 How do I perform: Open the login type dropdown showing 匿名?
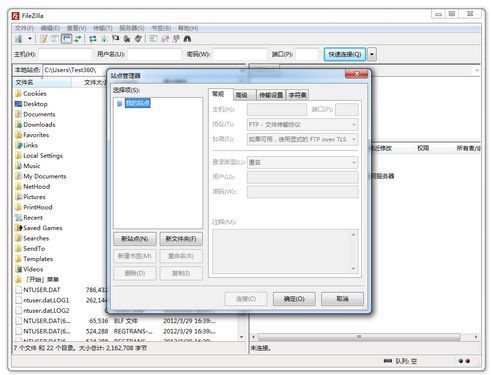point(303,163)
